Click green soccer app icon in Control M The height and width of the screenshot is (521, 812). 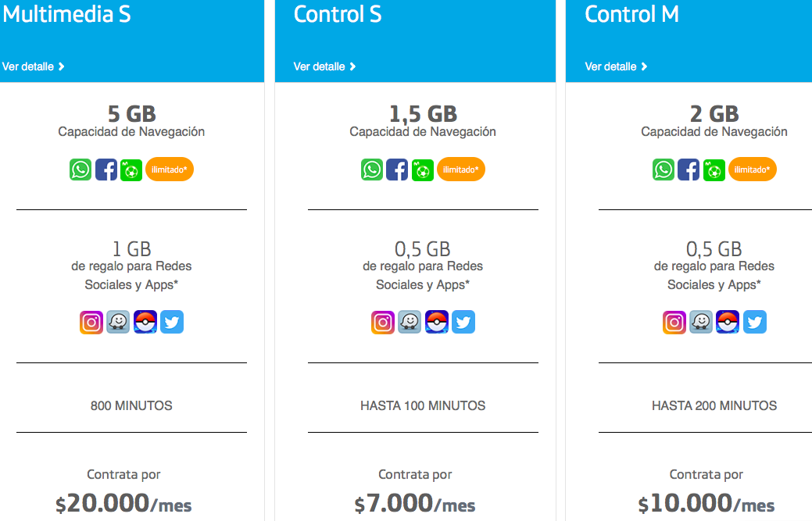pyautogui.click(x=714, y=170)
